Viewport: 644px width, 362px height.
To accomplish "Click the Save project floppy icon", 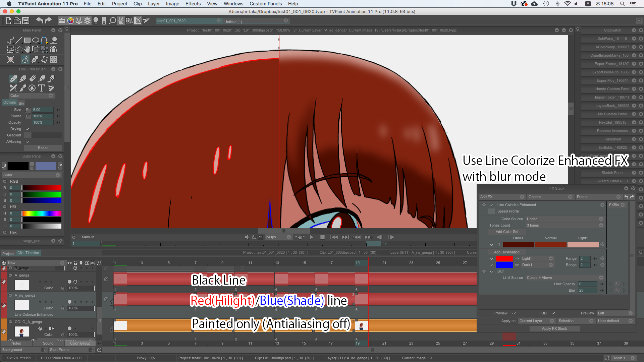I will pyautogui.click(x=26, y=21).
